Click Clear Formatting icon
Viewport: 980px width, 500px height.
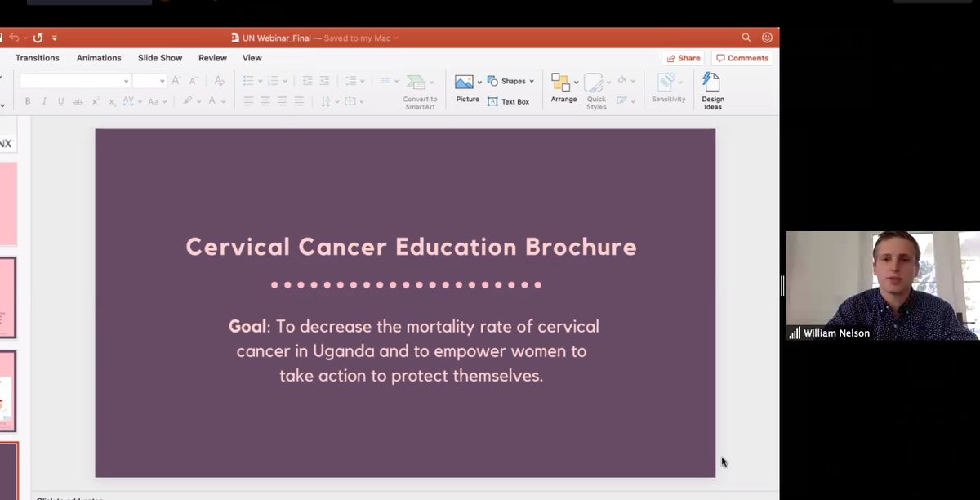219,81
